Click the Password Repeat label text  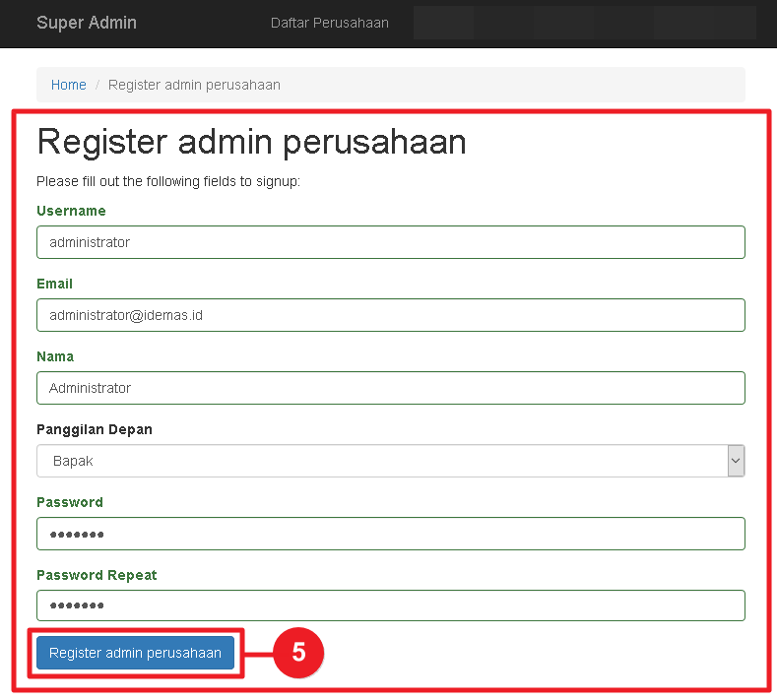pyautogui.click(x=97, y=575)
